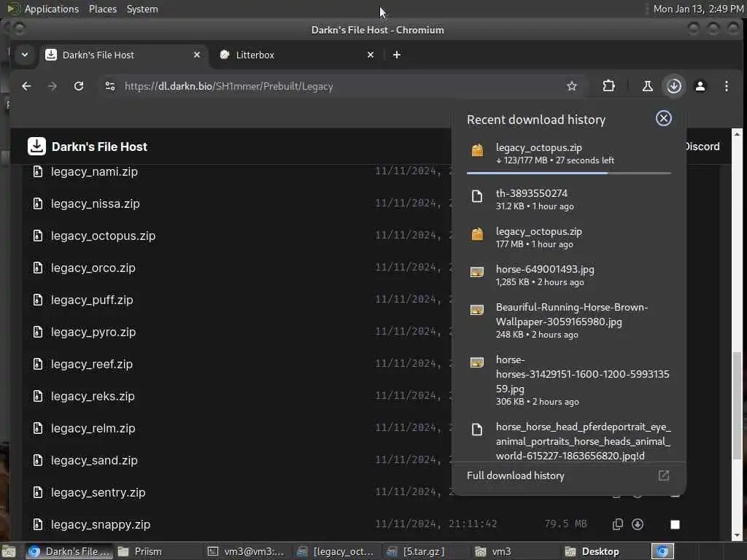Viewport: 747px width, 560px height.
Task: Switch to the Litterbox tab
Action: (297, 55)
